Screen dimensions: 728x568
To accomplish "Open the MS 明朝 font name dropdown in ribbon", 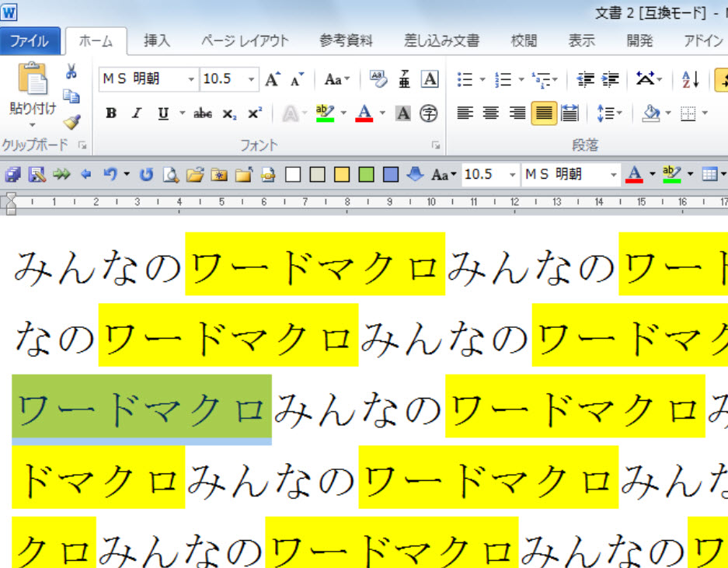I will pyautogui.click(x=191, y=79).
